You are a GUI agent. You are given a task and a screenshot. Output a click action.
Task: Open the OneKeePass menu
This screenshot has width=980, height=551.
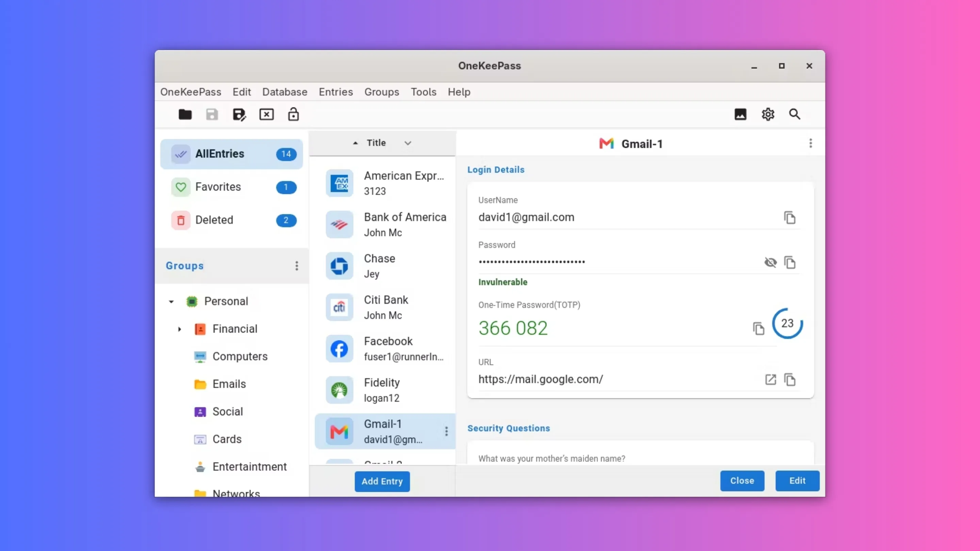coord(191,92)
